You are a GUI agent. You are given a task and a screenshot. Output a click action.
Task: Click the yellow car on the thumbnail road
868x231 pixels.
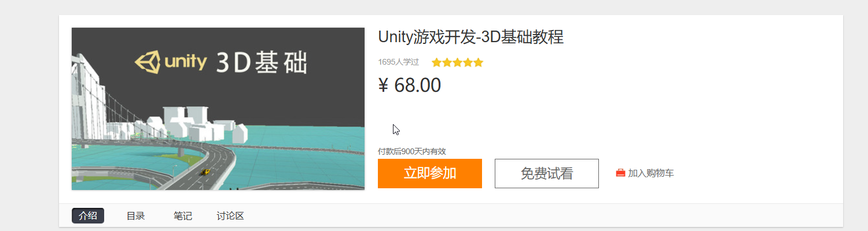tap(205, 172)
